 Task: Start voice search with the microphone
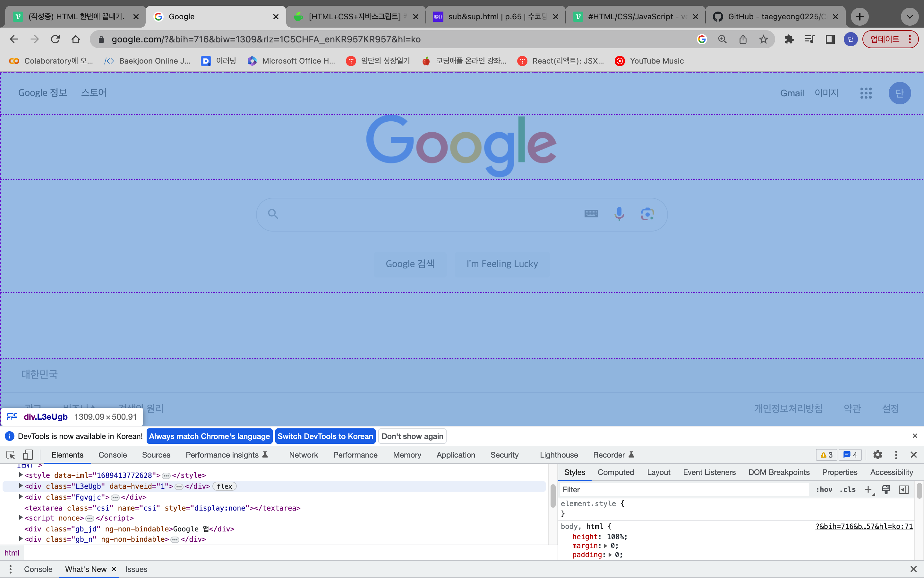(x=619, y=214)
